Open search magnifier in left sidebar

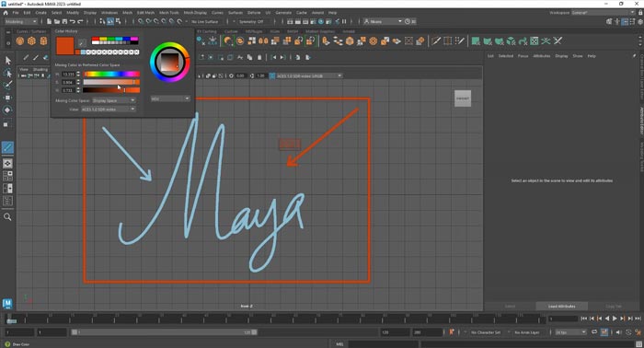click(7, 217)
